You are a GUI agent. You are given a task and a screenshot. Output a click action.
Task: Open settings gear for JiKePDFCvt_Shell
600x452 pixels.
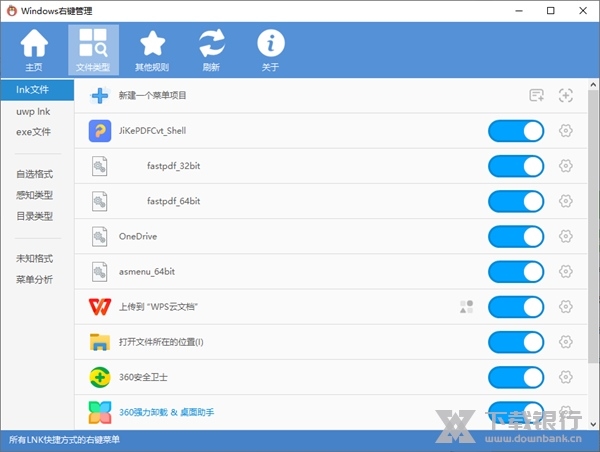pos(566,131)
